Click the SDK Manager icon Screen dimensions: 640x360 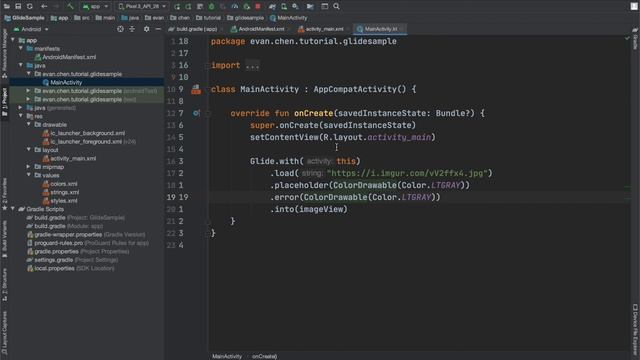(x=296, y=7)
